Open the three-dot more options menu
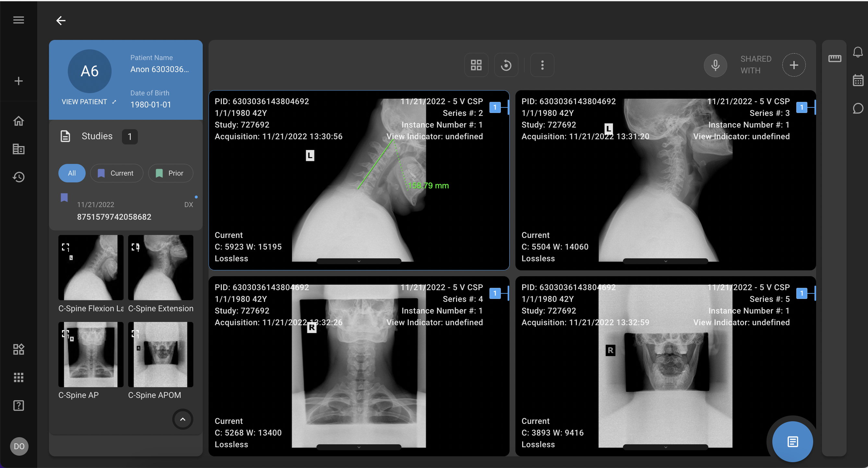The image size is (868, 468). [x=542, y=65]
